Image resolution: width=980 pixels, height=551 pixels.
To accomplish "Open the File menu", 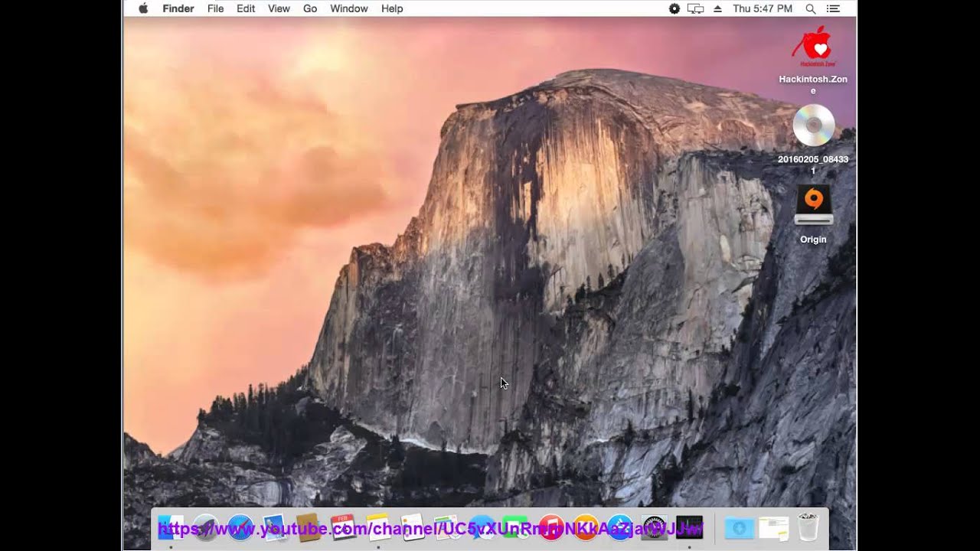I will (215, 8).
